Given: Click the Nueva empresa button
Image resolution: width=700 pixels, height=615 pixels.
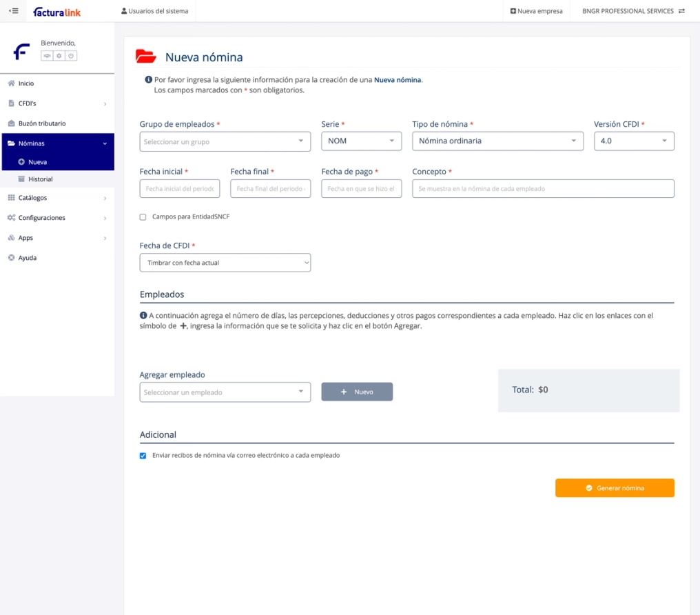Looking at the screenshot, I should pyautogui.click(x=536, y=11).
